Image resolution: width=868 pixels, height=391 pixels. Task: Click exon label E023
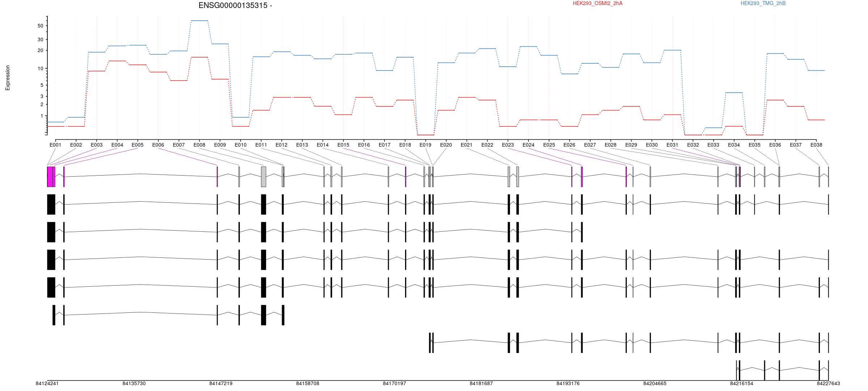tap(508, 145)
